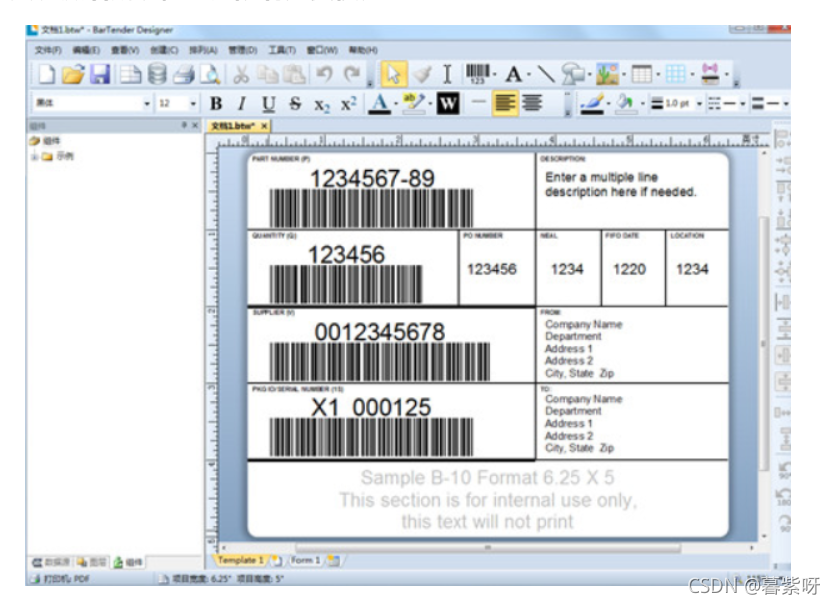Open the font color swatch picker

pos(380,102)
